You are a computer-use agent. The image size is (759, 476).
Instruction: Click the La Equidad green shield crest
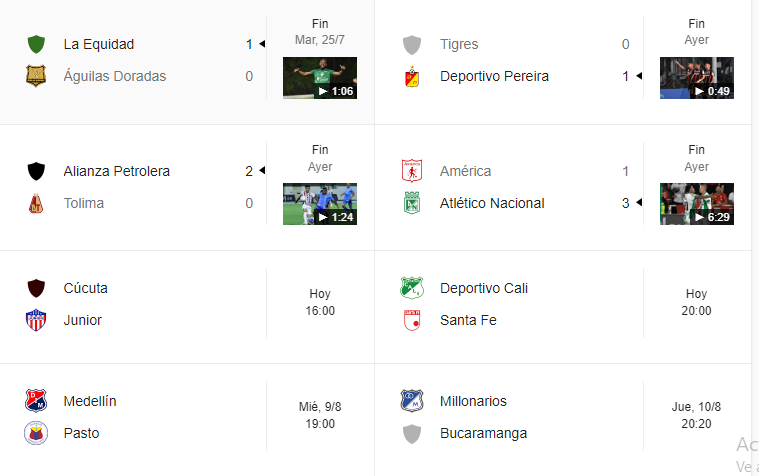tap(36, 44)
